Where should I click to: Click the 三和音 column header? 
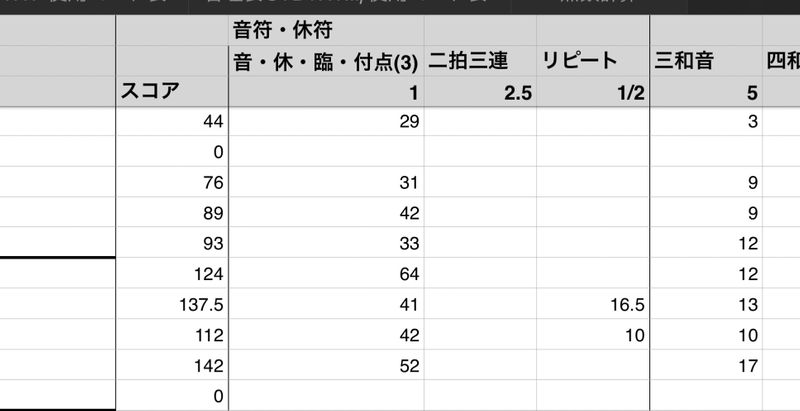[x=706, y=60]
